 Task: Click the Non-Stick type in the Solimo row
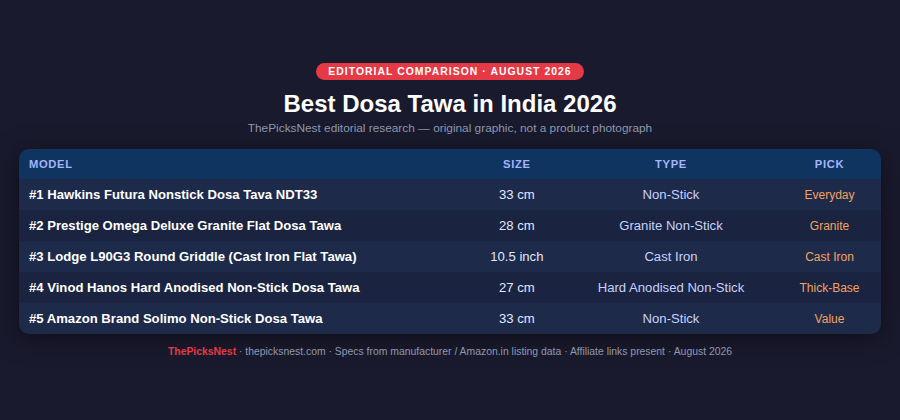click(x=670, y=319)
